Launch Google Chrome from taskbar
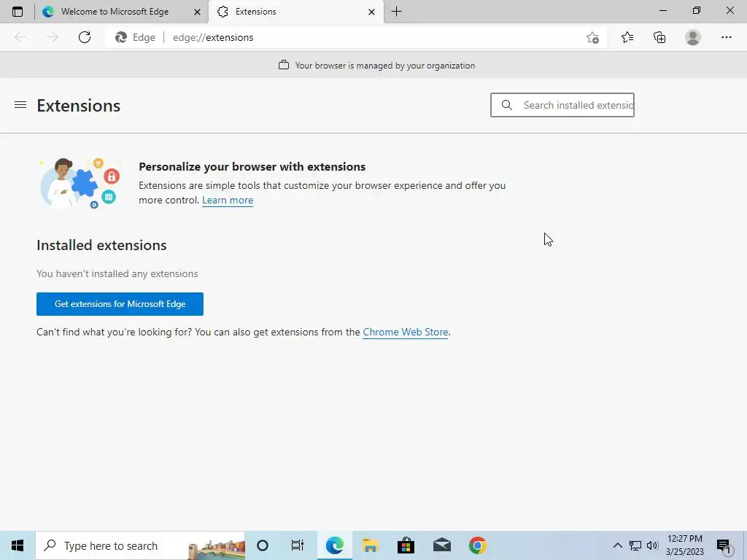747x560 pixels. coord(477,545)
